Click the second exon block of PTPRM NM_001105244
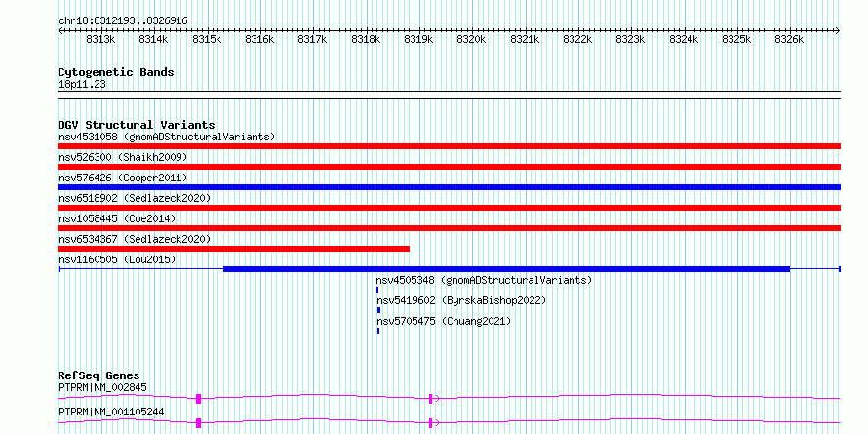This screenshot has width=868, height=434. coord(430,423)
